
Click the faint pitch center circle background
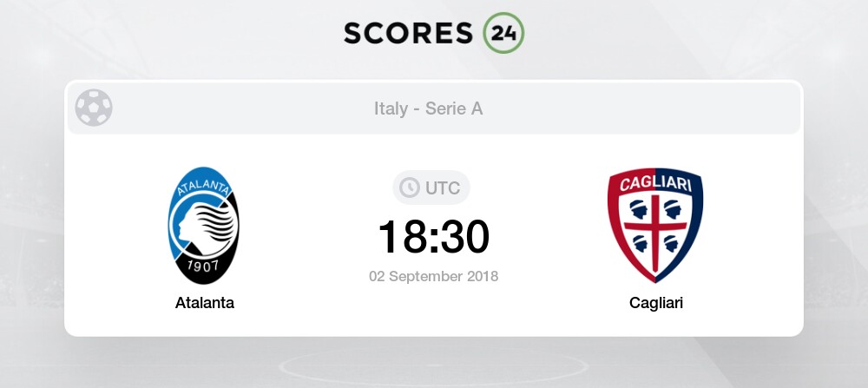(433, 367)
